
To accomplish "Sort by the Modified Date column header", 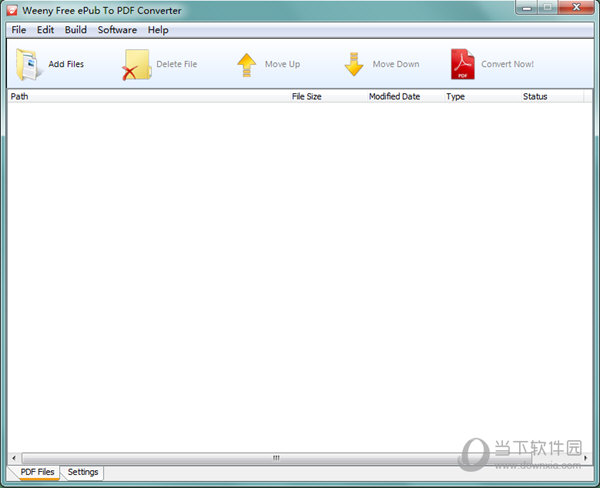I will point(405,96).
